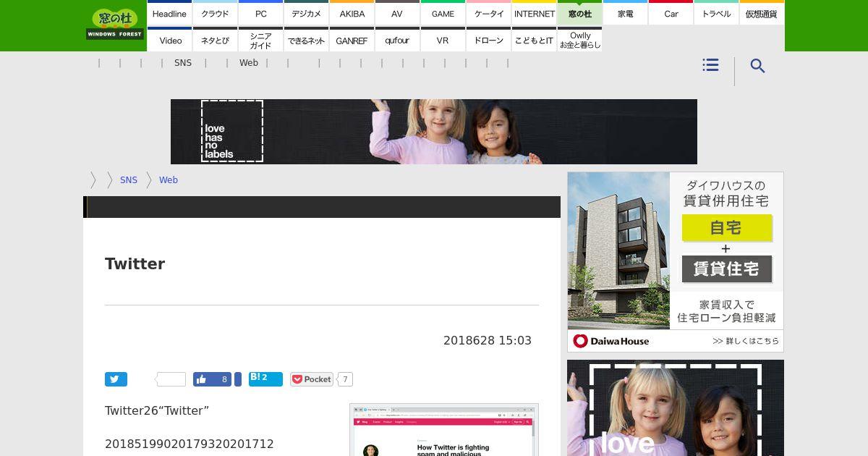Open the Owlly お金と暮らし tab
The image size is (868, 456).
[x=580, y=40]
